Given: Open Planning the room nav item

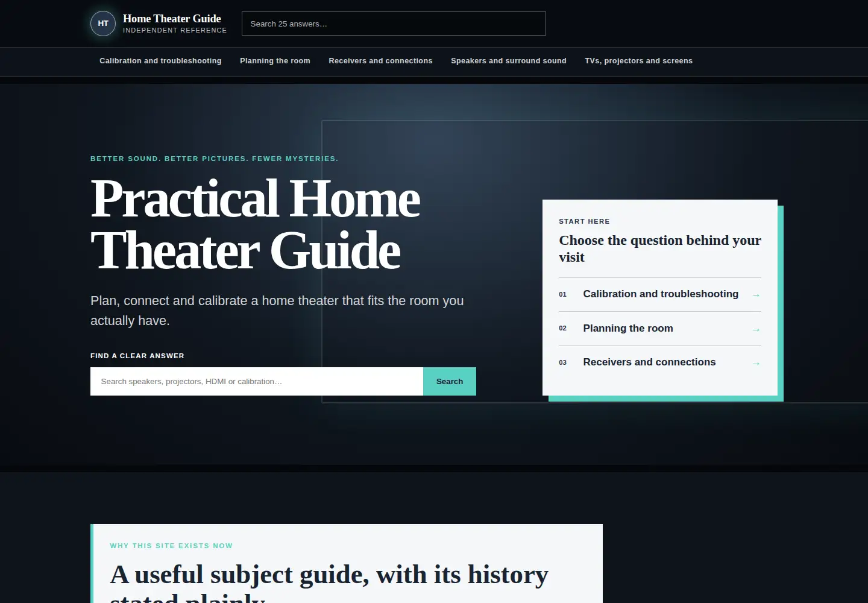Looking at the screenshot, I should 275,61.
